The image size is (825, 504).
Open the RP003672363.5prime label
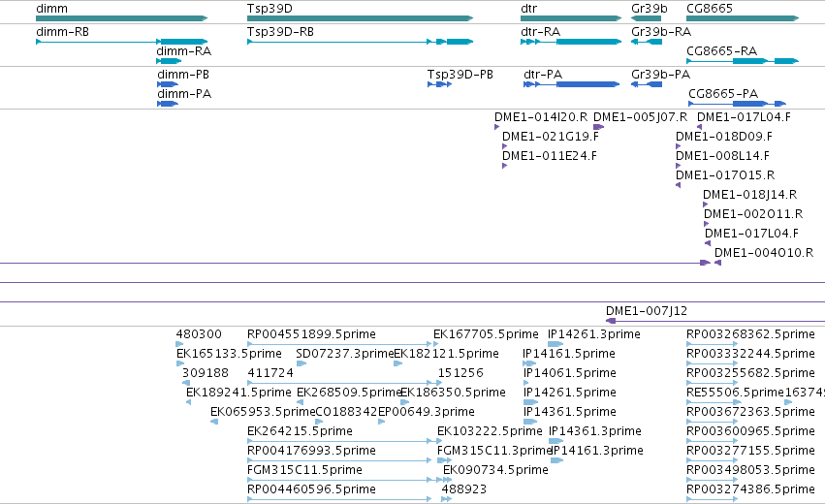click(750, 412)
